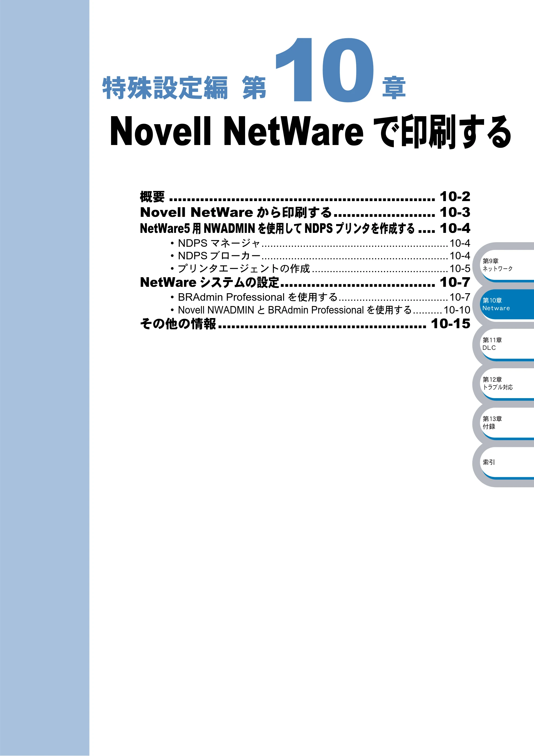Open 'NetWare5 用 NWADMIN' NDPS printer entry
534x756 pixels.
(x=305, y=228)
